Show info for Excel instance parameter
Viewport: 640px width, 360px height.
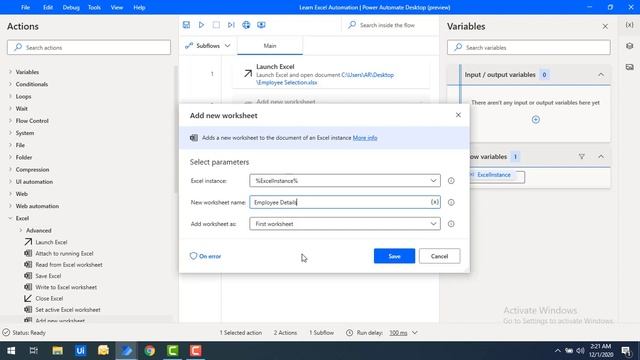coord(451,181)
